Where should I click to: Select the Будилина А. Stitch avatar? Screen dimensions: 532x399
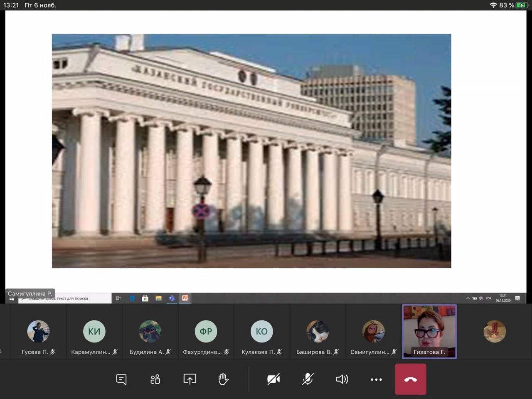tap(150, 331)
